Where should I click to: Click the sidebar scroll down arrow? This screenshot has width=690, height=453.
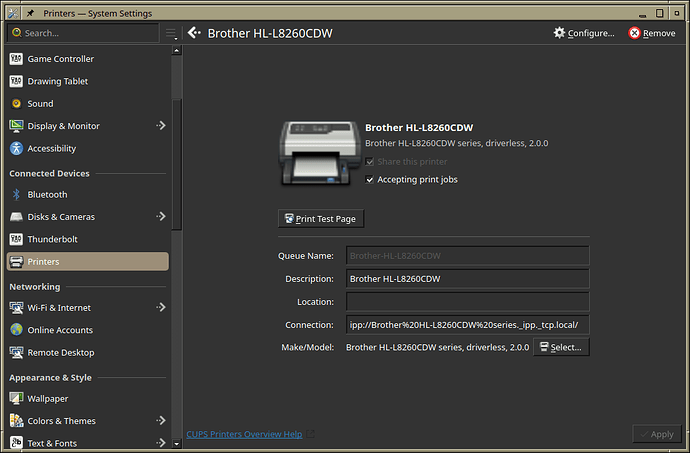[176, 443]
